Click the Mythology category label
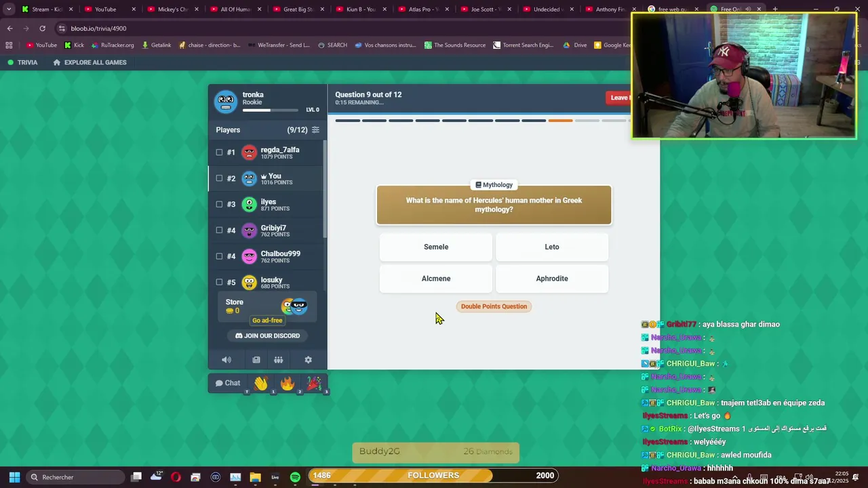The height and width of the screenshot is (488, 868). pos(494,184)
